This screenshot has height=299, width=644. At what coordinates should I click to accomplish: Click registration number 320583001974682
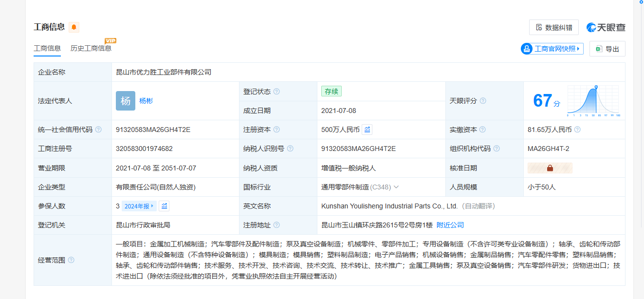(144, 149)
